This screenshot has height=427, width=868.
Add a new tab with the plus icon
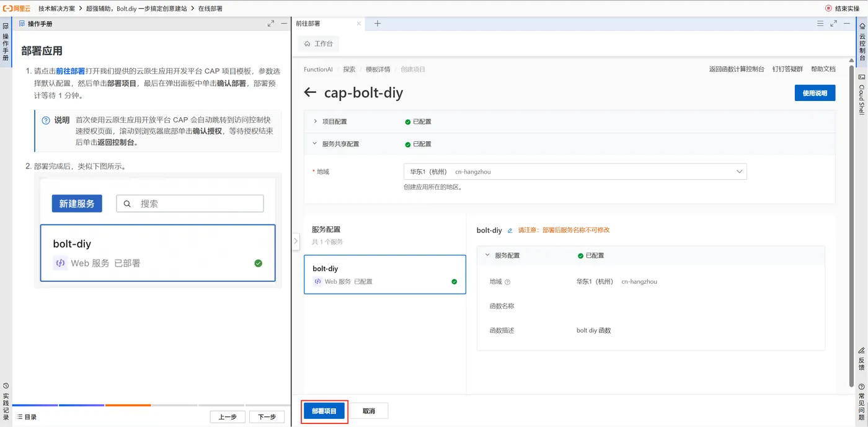(378, 24)
